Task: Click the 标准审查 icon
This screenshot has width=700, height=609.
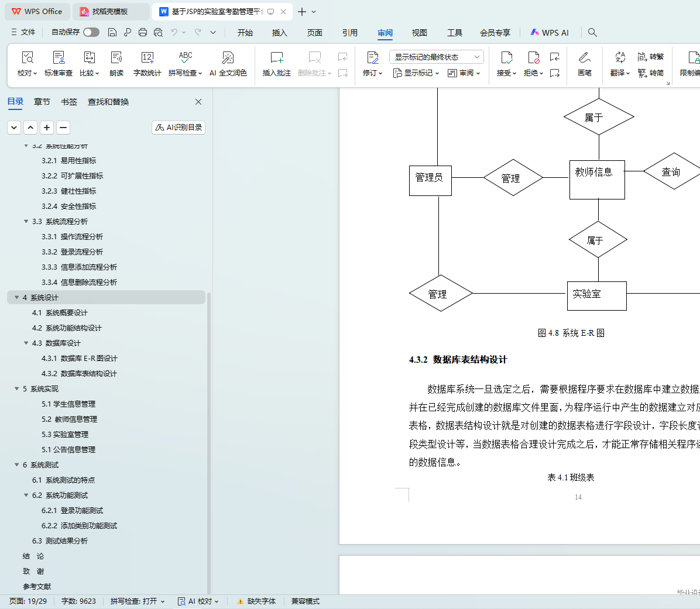Action: (59, 58)
